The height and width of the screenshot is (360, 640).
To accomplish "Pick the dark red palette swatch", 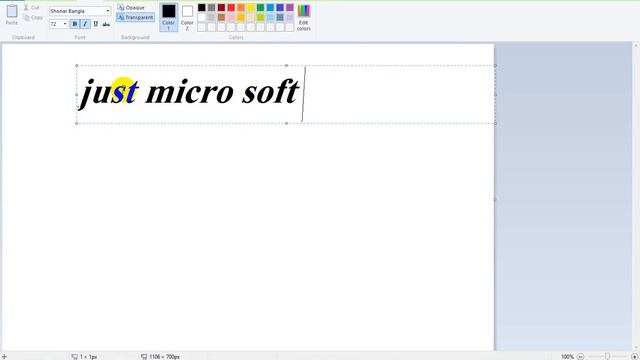I will click(221, 7).
